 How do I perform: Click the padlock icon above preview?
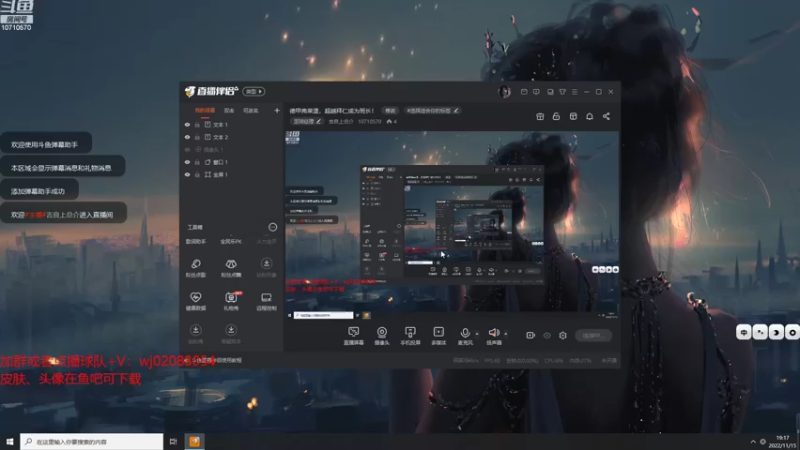point(556,116)
